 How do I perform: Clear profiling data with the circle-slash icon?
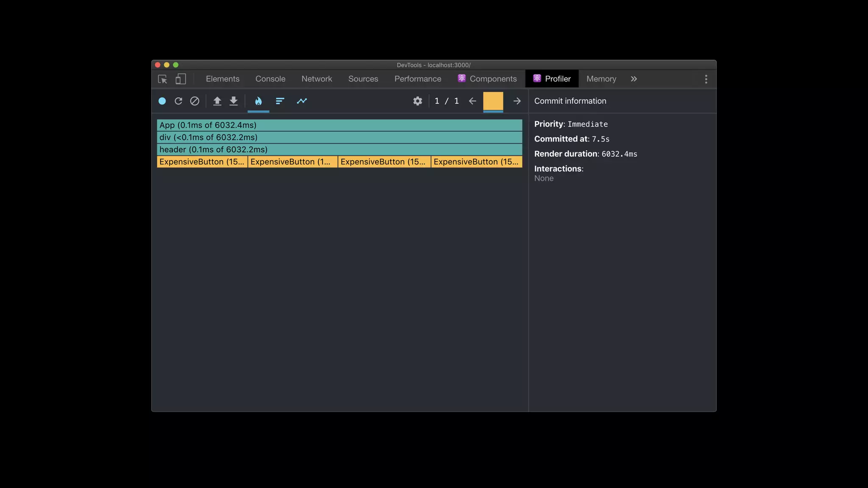coord(195,101)
